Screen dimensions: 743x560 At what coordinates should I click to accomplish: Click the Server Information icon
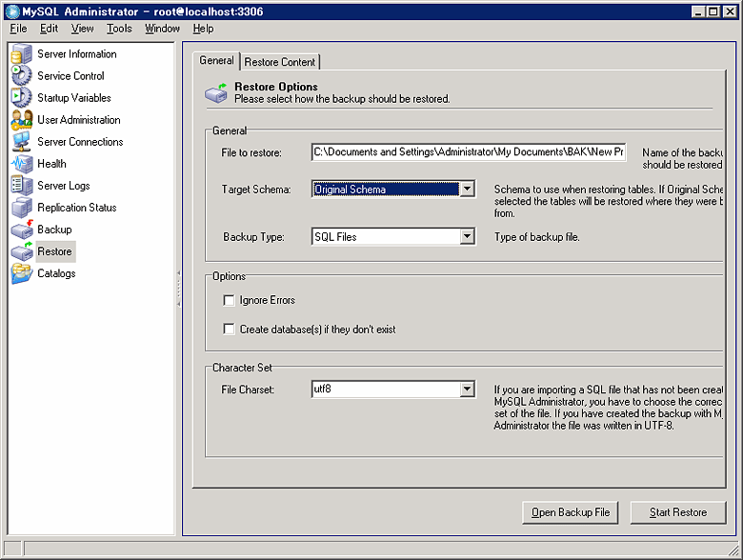(x=21, y=53)
